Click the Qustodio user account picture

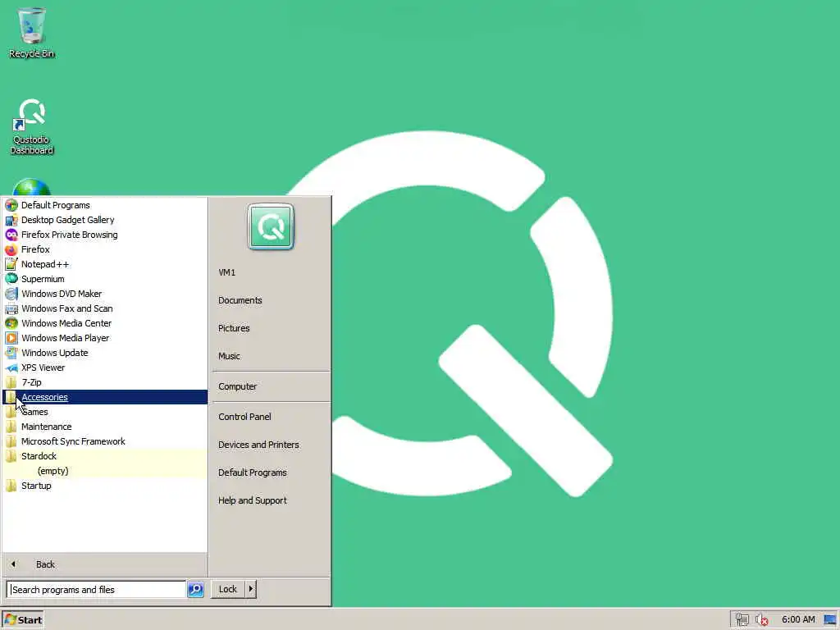[271, 226]
